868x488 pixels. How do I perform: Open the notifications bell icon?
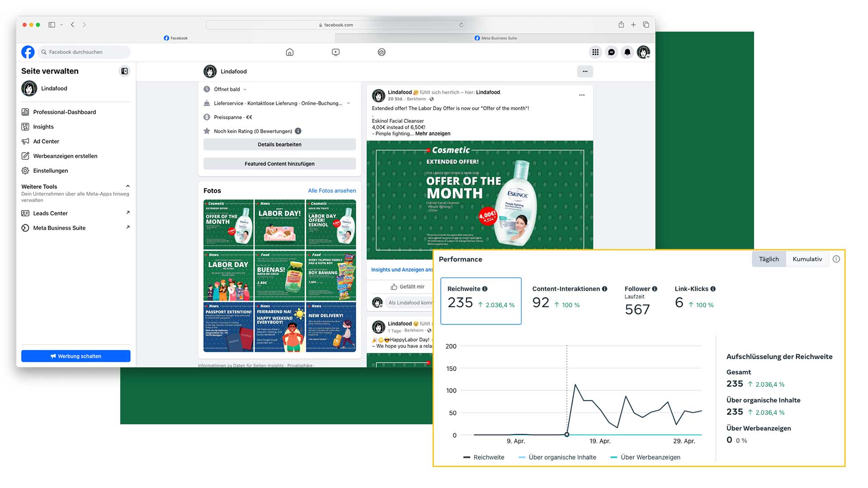point(627,52)
